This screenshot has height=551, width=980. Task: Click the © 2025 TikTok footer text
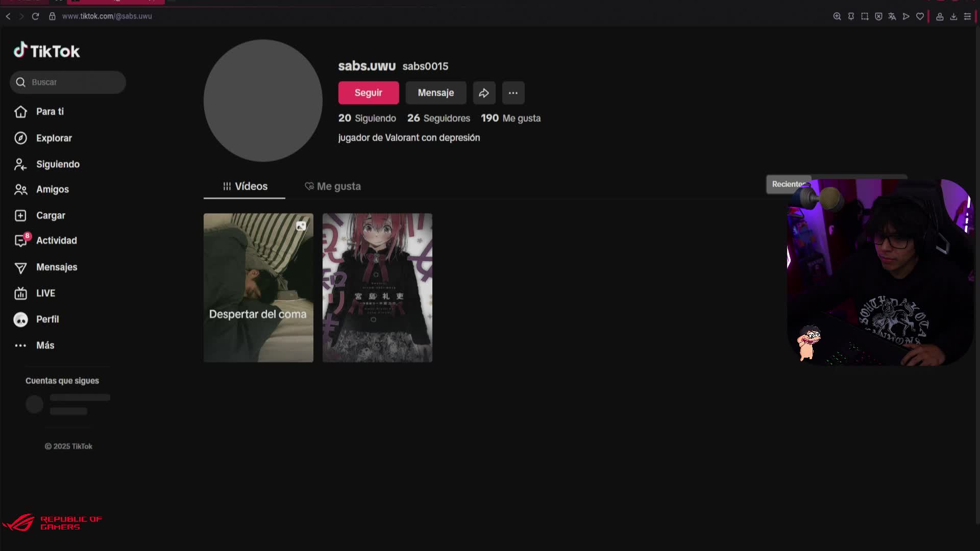[x=68, y=446]
